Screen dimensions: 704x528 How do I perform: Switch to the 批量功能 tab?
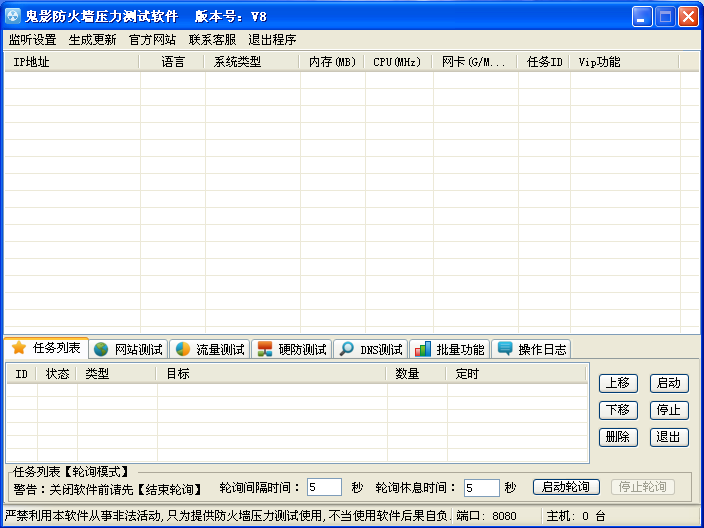tap(450, 349)
